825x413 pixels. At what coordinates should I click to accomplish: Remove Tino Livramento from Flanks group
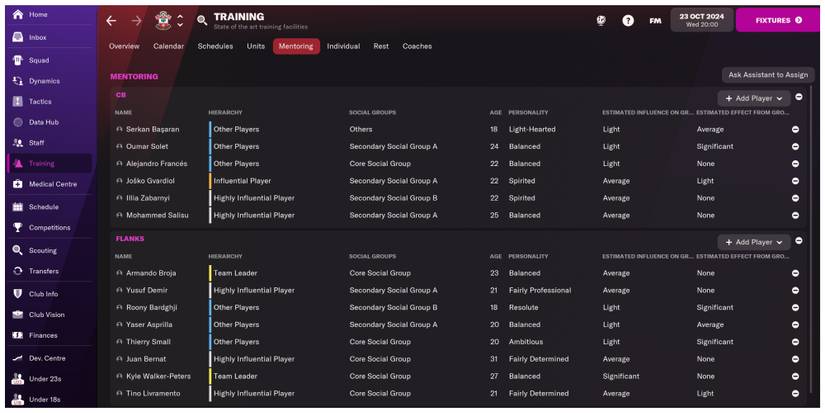(x=795, y=394)
